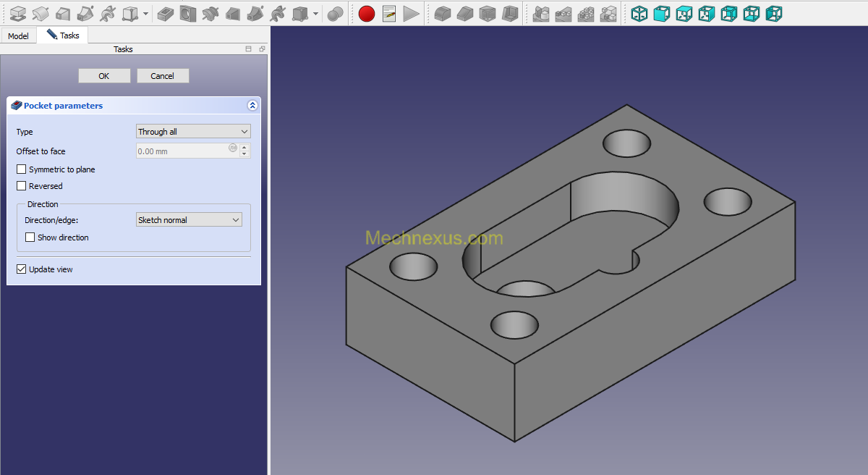Select the MultiTransform icon
Screen dimensions: 868x475
[608, 13]
